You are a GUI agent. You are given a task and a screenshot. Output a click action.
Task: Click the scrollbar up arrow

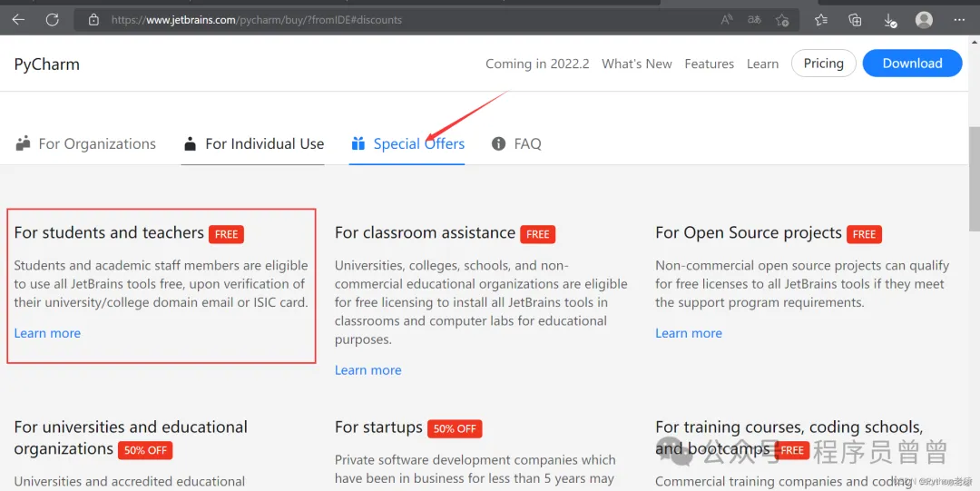point(975,43)
